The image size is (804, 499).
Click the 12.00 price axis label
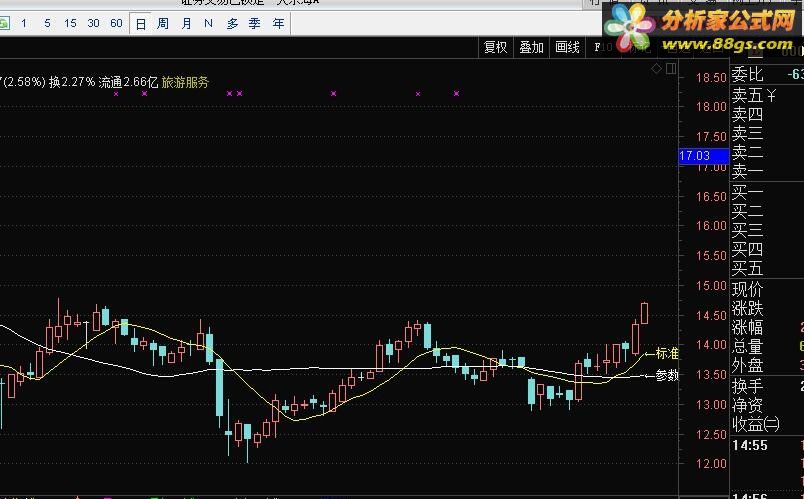[x=711, y=464]
